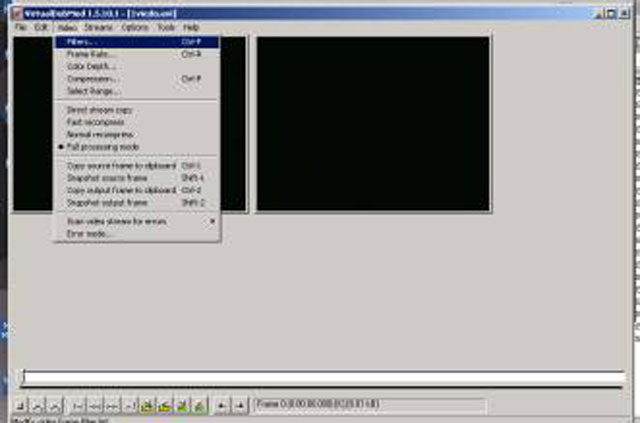Choose Filters... from the Video menu

point(137,42)
